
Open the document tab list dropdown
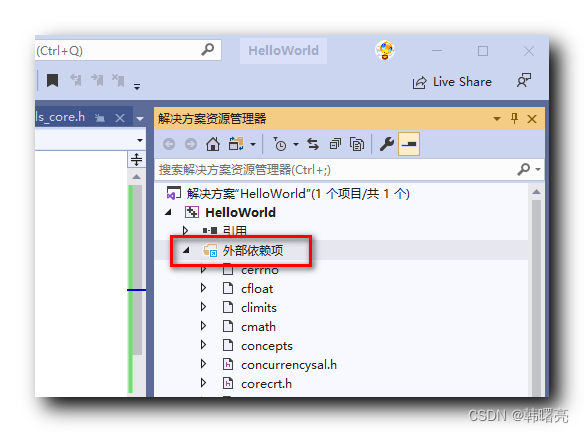click(x=140, y=119)
